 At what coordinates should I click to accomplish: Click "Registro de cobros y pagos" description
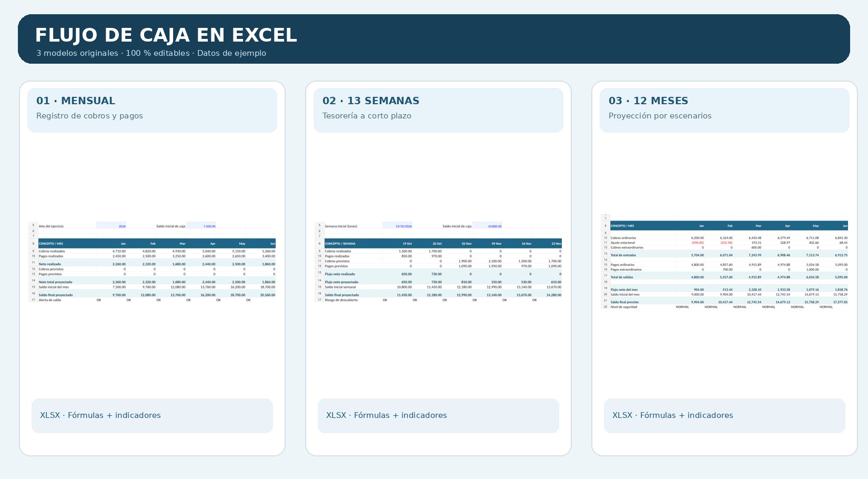(89, 116)
